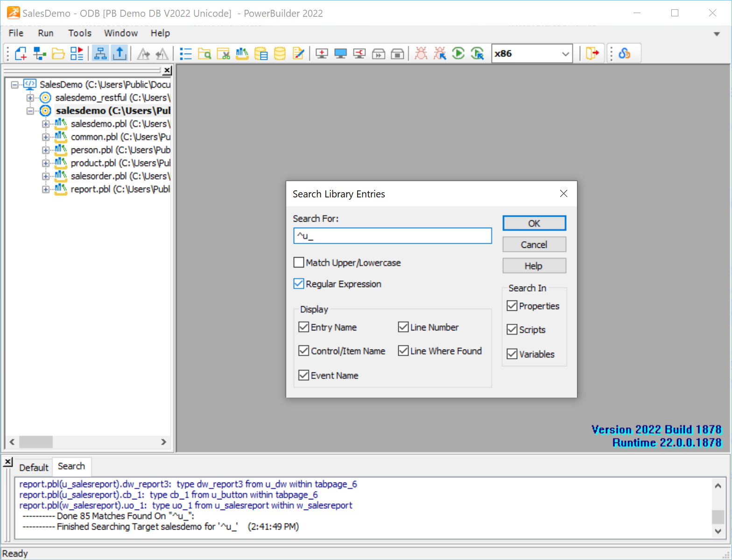Click the Previous Error toolbar icon
This screenshot has height=560, width=732.
[162, 54]
